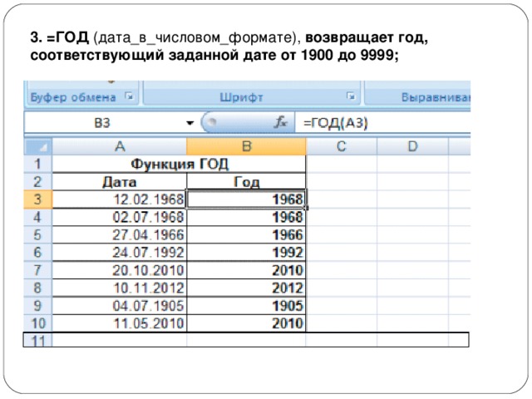The height and width of the screenshot is (399, 532).
Task: Click cell with date 04.07.1905
Action: pos(119,306)
